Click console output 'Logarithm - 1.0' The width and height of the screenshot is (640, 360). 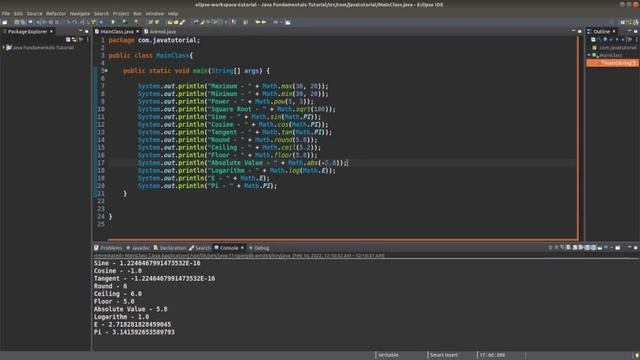point(121,317)
